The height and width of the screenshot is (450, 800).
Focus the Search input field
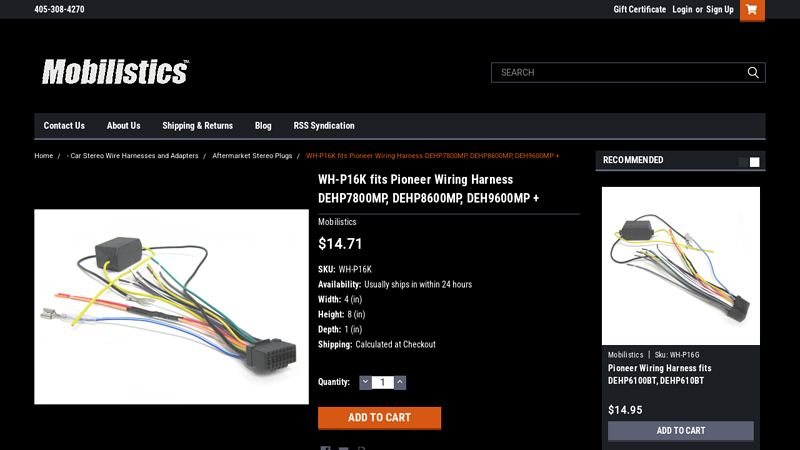pyautogui.click(x=618, y=72)
